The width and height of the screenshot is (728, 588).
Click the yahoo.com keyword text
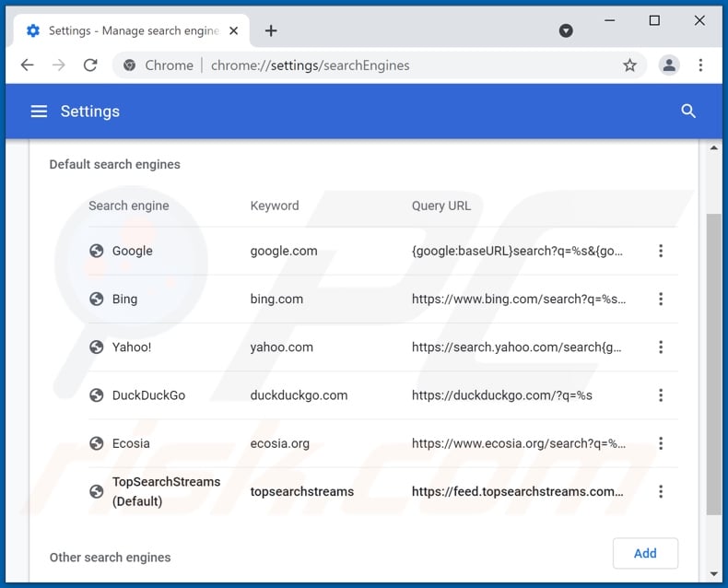click(281, 347)
